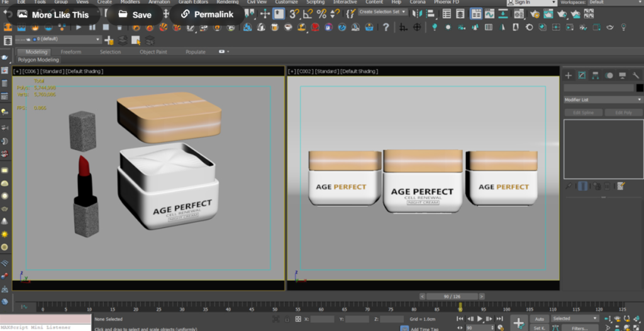Step time slider to next frame arrow
This screenshot has height=331, width=644.
[482, 296]
